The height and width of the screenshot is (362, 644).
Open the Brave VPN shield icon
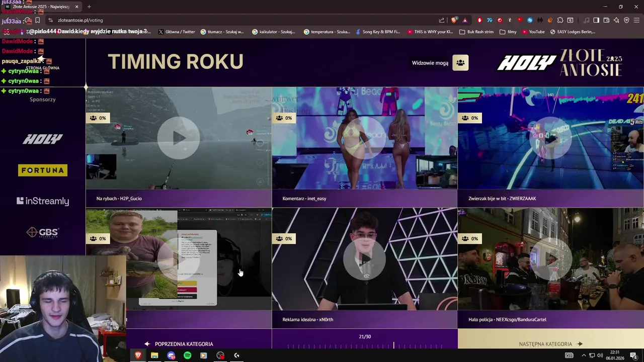click(626, 20)
